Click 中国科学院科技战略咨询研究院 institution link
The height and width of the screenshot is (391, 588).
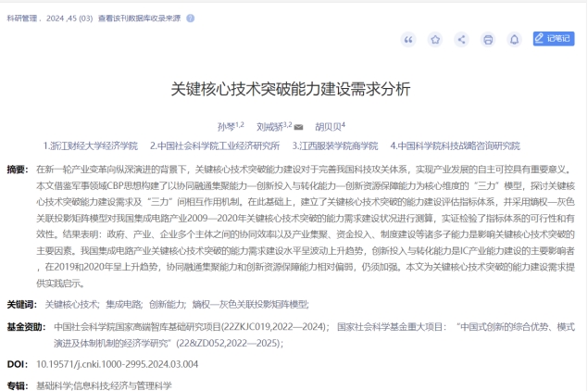pos(455,145)
